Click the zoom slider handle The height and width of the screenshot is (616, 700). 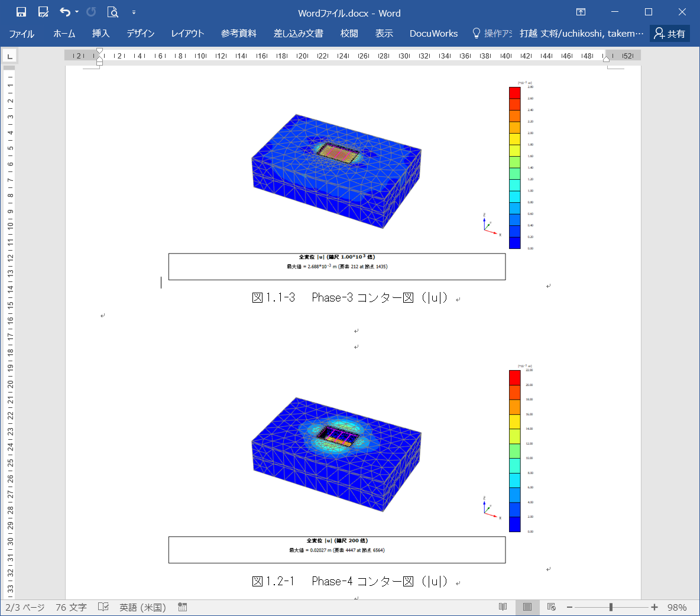coord(611,607)
